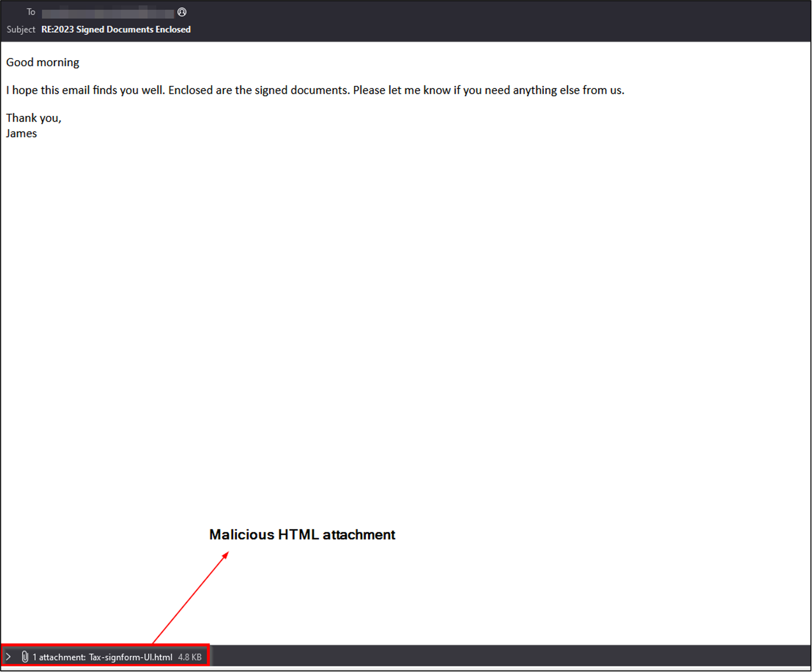Click the 4.8 KB file size

pyautogui.click(x=190, y=657)
